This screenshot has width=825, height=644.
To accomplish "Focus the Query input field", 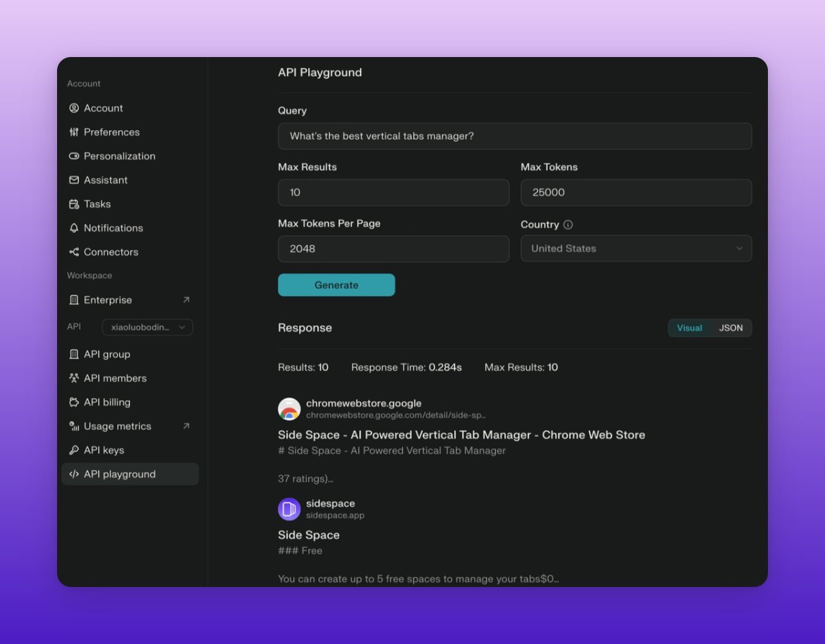I will (515, 136).
